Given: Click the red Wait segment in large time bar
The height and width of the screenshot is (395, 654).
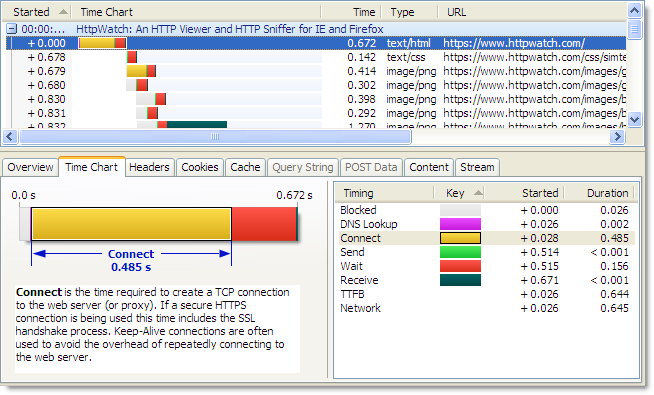Looking at the screenshot, I should (264, 224).
